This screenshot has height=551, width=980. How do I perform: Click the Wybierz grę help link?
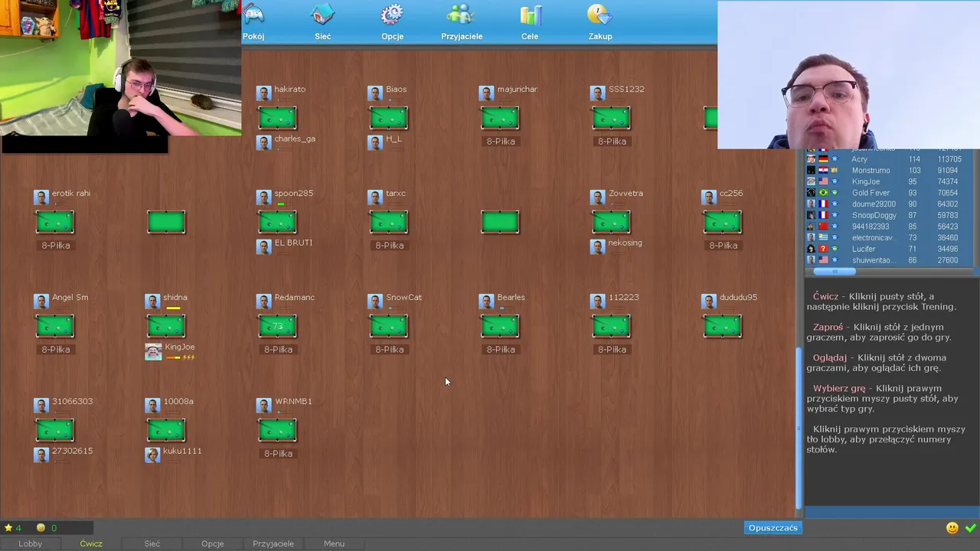click(x=839, y=389)
